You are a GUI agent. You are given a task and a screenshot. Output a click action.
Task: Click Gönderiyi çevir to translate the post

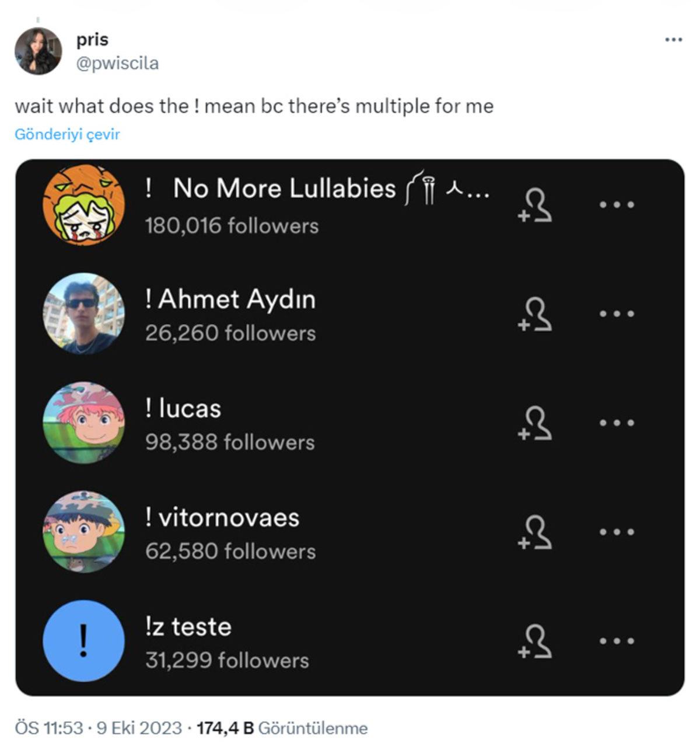[67, 134]
